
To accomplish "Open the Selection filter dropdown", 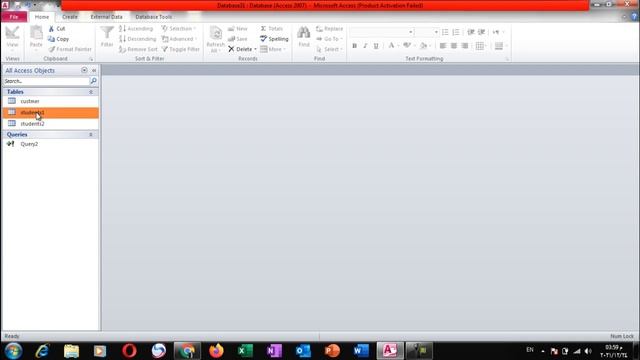I will click(179, 29).
